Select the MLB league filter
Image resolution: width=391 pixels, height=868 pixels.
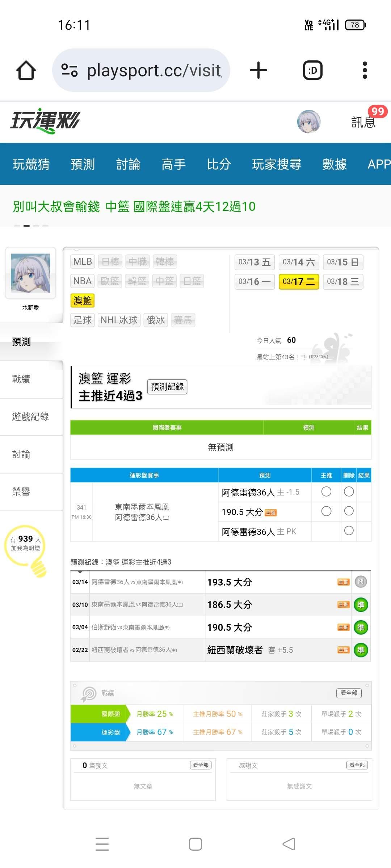[x=83, y=261]
